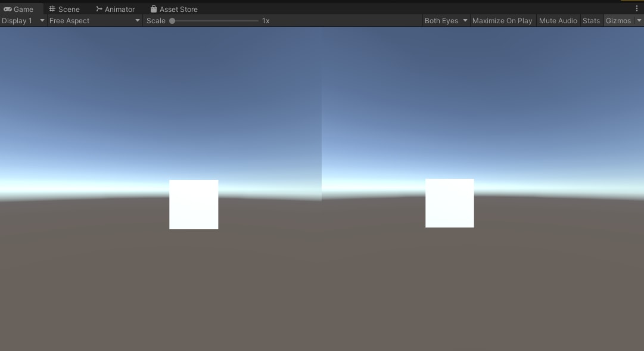Click the white cube in left eye view
This screenshot has width=644, height=351.
(x=194, y=204)
